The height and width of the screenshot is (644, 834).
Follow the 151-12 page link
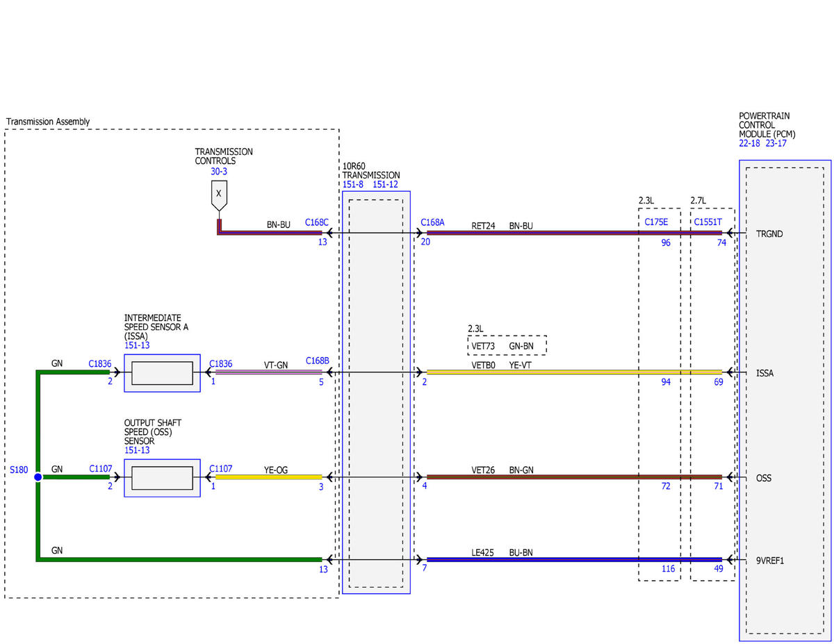(x=386, y=184)
